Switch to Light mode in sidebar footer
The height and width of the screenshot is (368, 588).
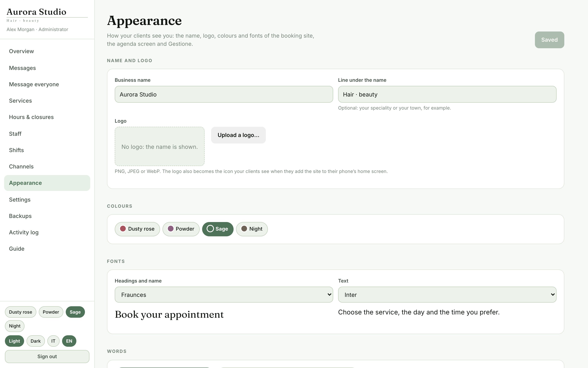point(14,341)
